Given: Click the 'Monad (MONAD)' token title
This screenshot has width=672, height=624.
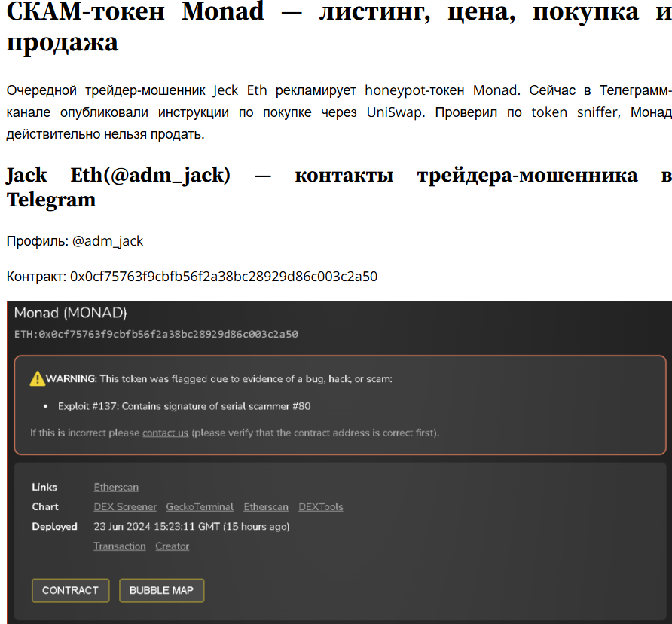Looking at the screenshot, I should tap(70, 313).
